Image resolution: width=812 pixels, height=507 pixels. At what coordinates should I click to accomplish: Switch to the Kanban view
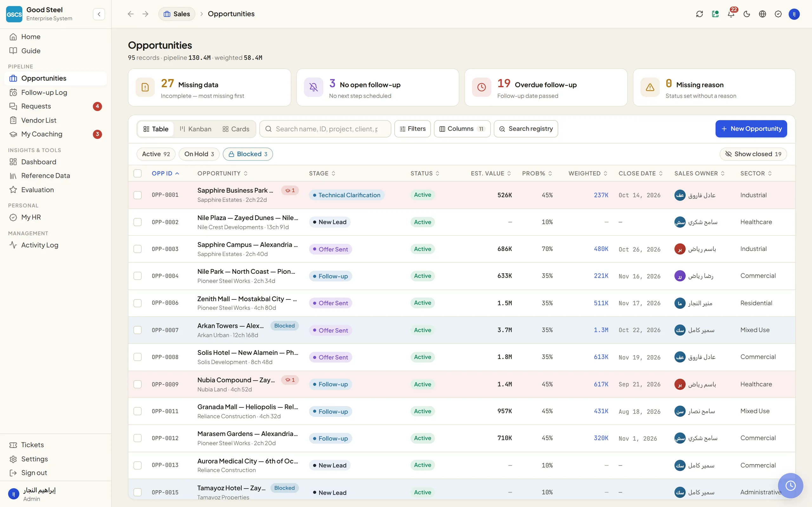click(x=196, y=129)
